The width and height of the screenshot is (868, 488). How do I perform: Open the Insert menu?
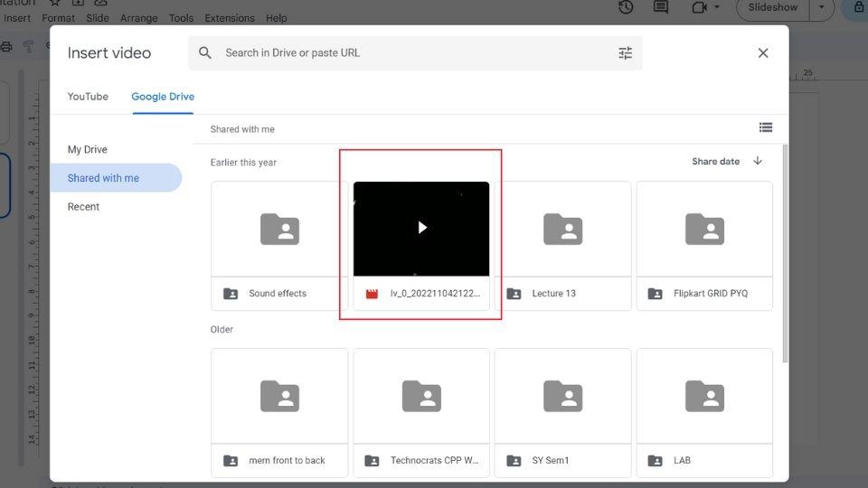click(x=16, y=18)
